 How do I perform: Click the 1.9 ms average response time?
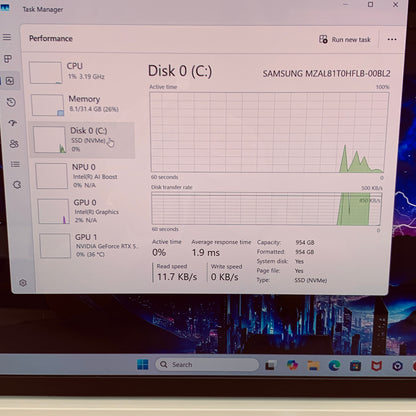point(206,253)
